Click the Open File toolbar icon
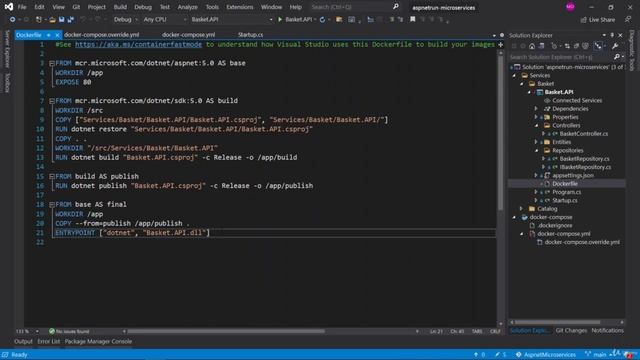This screenshot has height=360, width=640. (52, 19)
